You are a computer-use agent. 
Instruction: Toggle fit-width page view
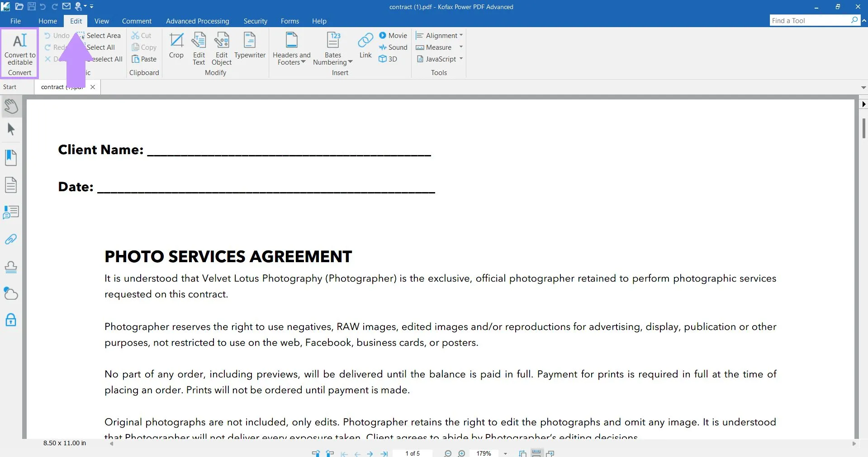click(x=536, y=453)
